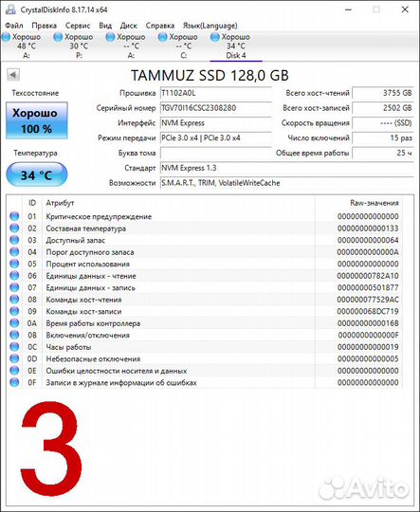This screenshot has height=512, width=420.
Task: Click status icon for Команды хост-записи
Action: [14, 311]
